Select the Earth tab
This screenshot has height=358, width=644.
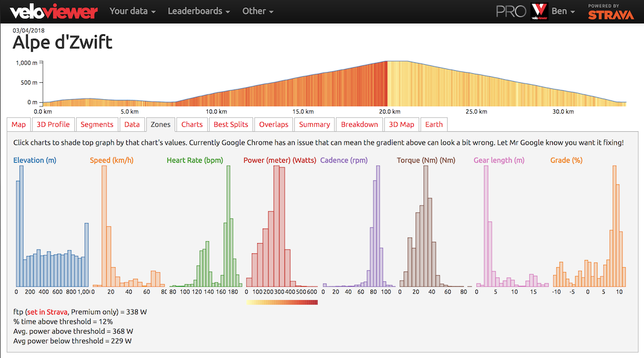[x=434, y=125]
